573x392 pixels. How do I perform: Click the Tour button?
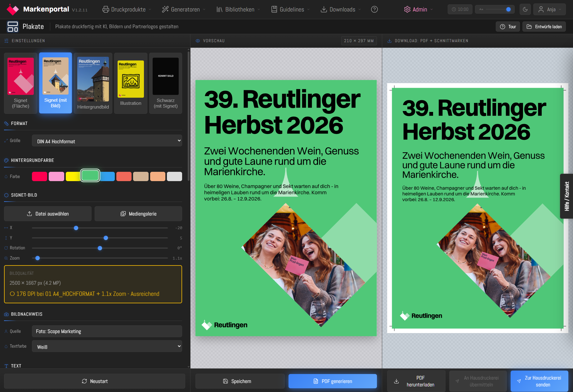[508, 27]
